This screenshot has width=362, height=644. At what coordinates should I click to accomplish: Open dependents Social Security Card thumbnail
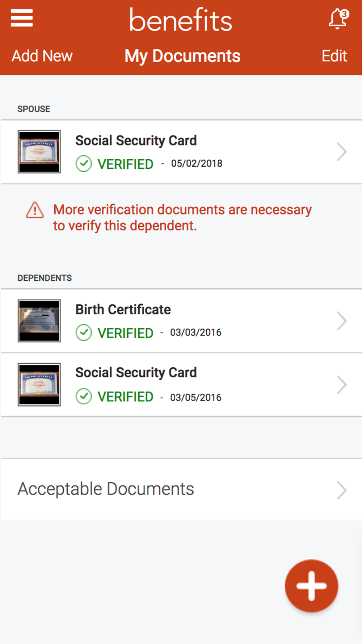click(x=39, y=385)
